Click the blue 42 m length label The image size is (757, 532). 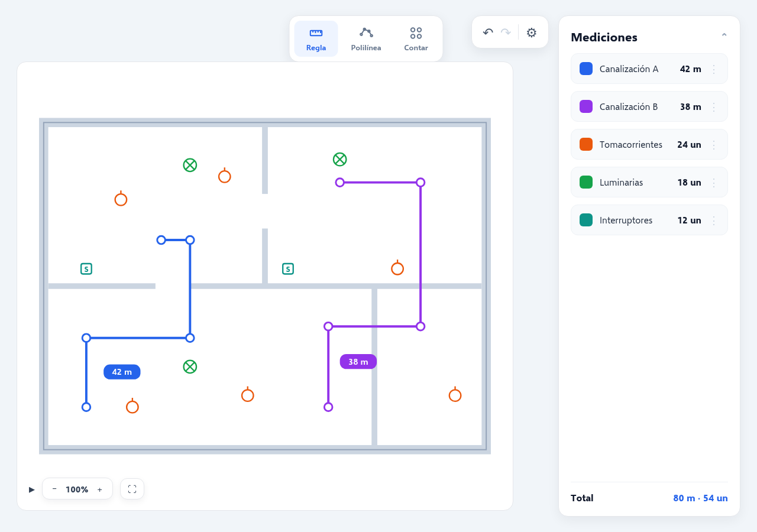[122, 372]
